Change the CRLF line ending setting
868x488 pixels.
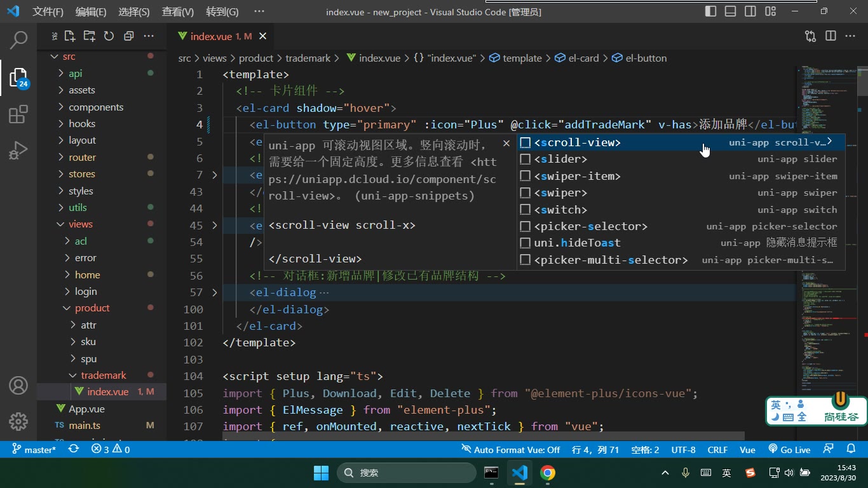[x=717, y=449]
